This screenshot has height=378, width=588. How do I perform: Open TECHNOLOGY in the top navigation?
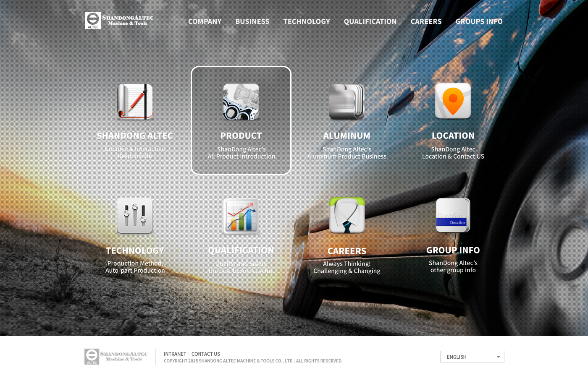pos(307,21)
